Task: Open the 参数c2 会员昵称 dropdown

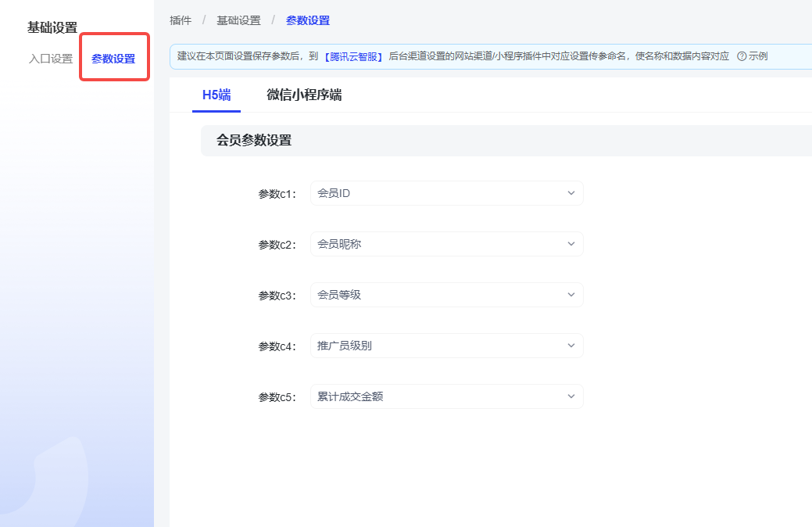Action: pyautogui.click(x=438, y=244)
